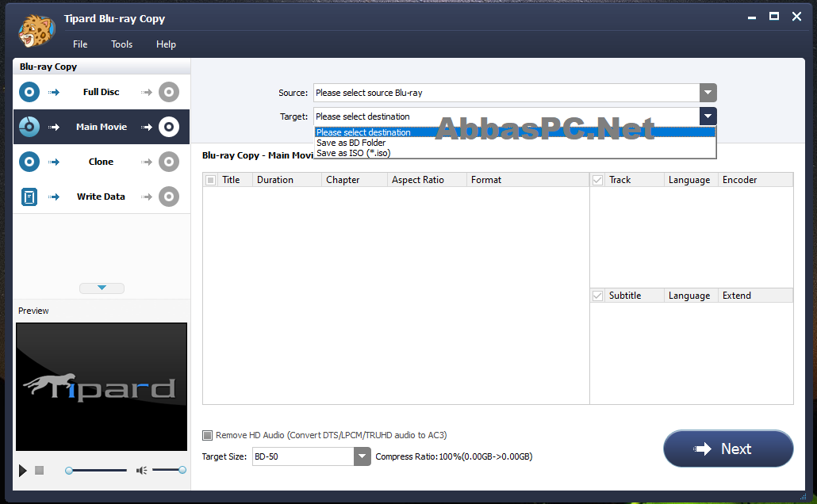Screen dimensions: 817x504
Task: Close the Tipard Blu-ray Copy window
Action: (x=796, y=17)
